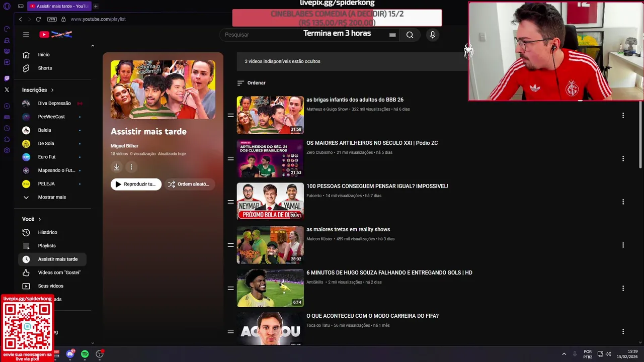Image resolution: width=644 pixels, height=362 pixels.
Task: Open site info via padlock icon
Action: point(63,19)
